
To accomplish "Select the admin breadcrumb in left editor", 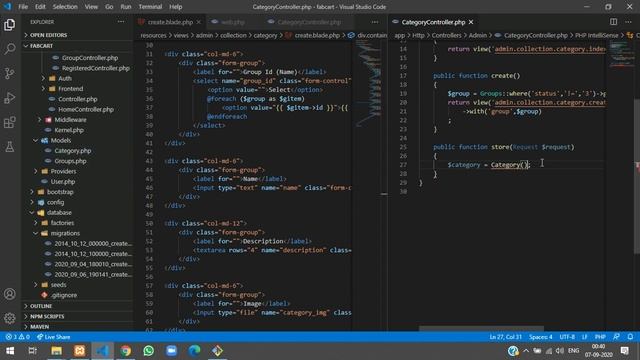I will coord(204,36).
